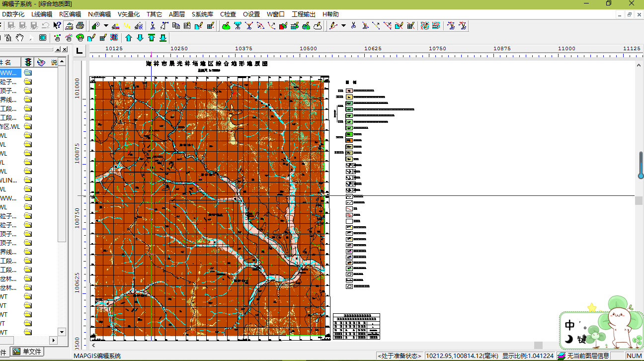
Task: Click the NUM status indicator
Action: pyautogui.click(x=634, y=356)
